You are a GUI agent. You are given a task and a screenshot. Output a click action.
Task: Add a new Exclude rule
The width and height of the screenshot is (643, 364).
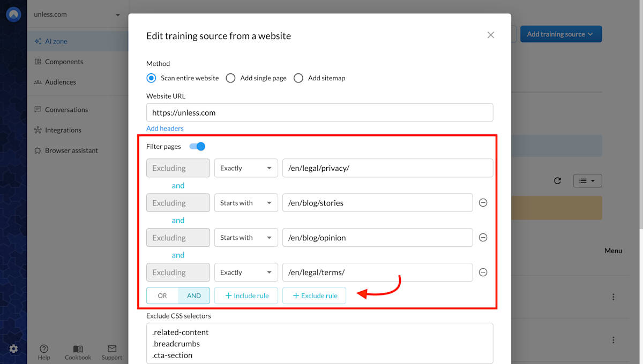coord(314,295)
